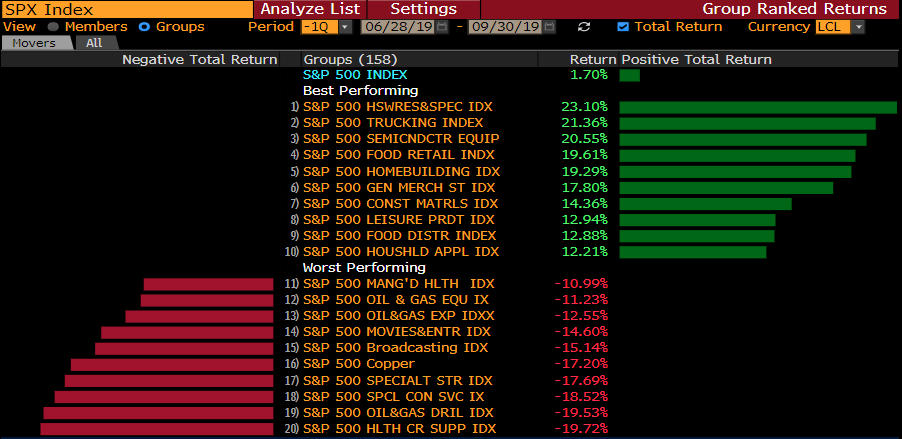Click the Best Performing section label

click(x=361, y=91)
